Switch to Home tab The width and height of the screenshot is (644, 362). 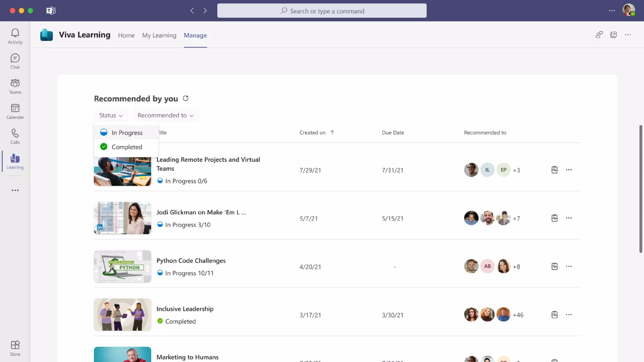click(x=126, y=35)
